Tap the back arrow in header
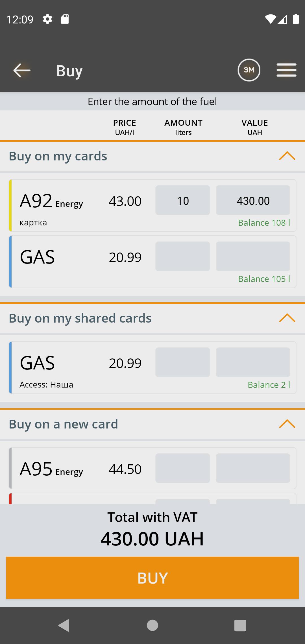The image size is (305, 644). pos(22,70)
